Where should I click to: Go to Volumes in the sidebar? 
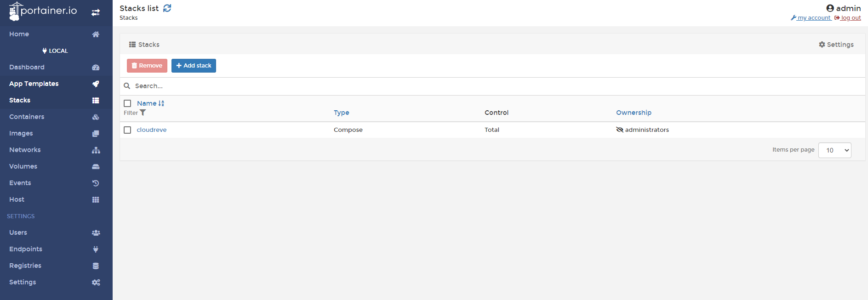[x=23, y=166]
